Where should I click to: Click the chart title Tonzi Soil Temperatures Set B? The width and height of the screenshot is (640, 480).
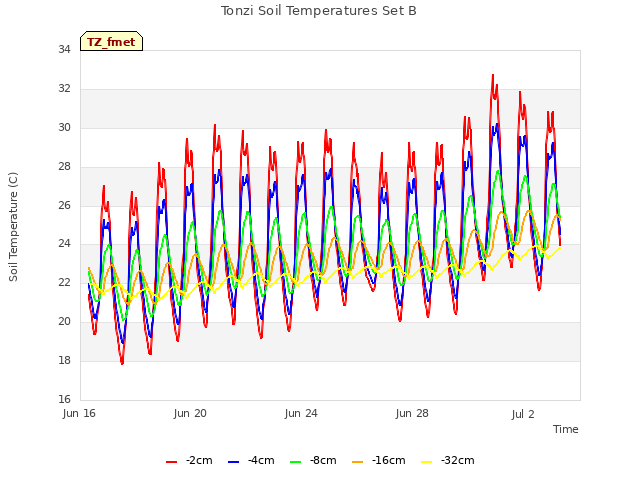[319, 11]
